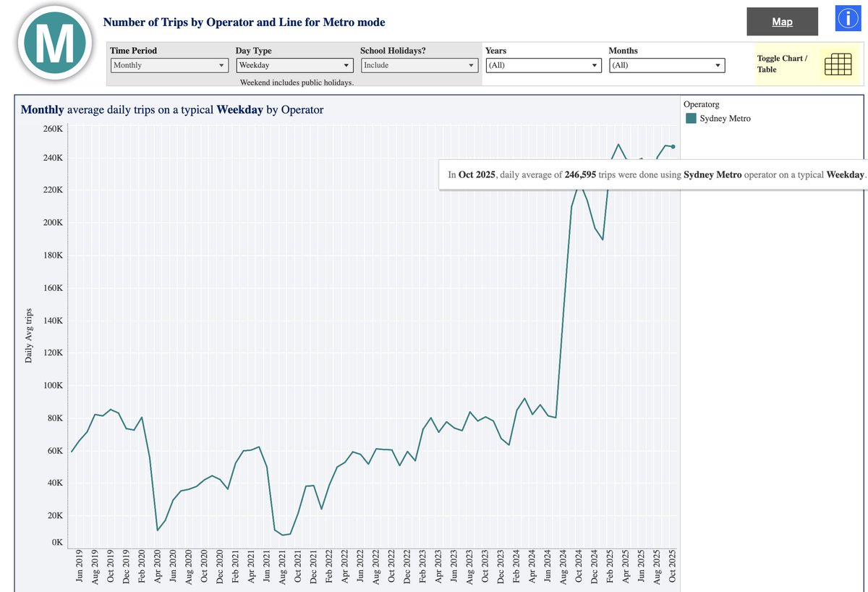Click the 180K y-axis label
The width and height of the screenshot is (868, 592).
(53, 255)
